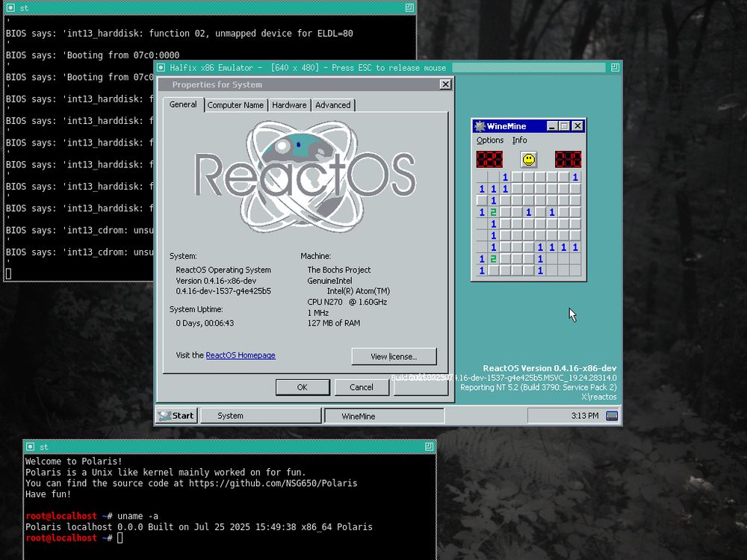Click the 127 MB of RAM text
747x560 pixels.
tap(334, 323)
